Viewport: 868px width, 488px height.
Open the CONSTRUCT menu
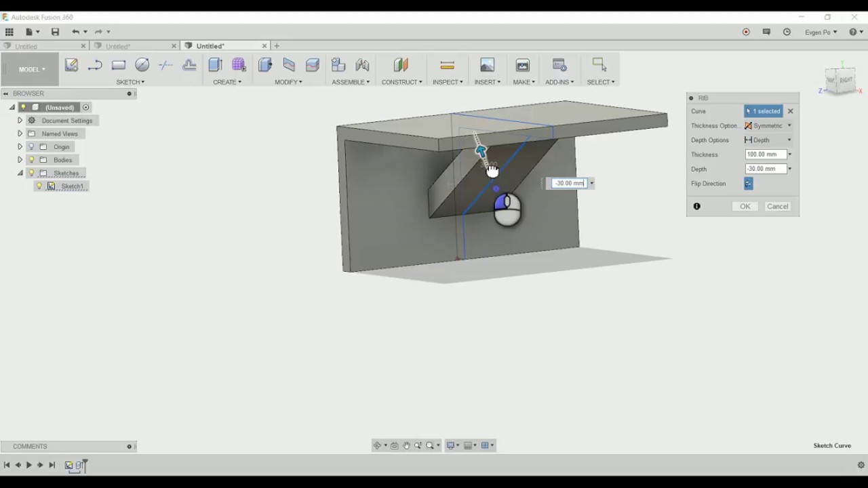pyautogui.click(x=401, y=82)
